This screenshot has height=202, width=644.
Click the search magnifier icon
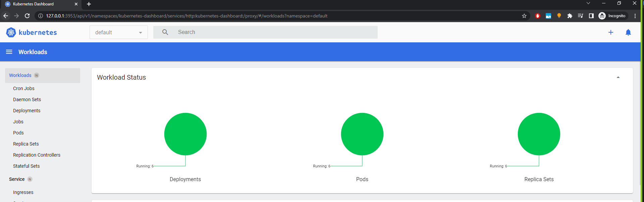[x=165, y=32]
